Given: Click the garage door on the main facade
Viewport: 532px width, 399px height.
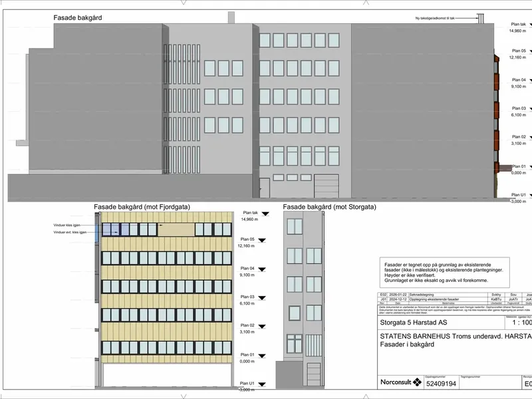Looking at the screenshot, I should [326, 186].
